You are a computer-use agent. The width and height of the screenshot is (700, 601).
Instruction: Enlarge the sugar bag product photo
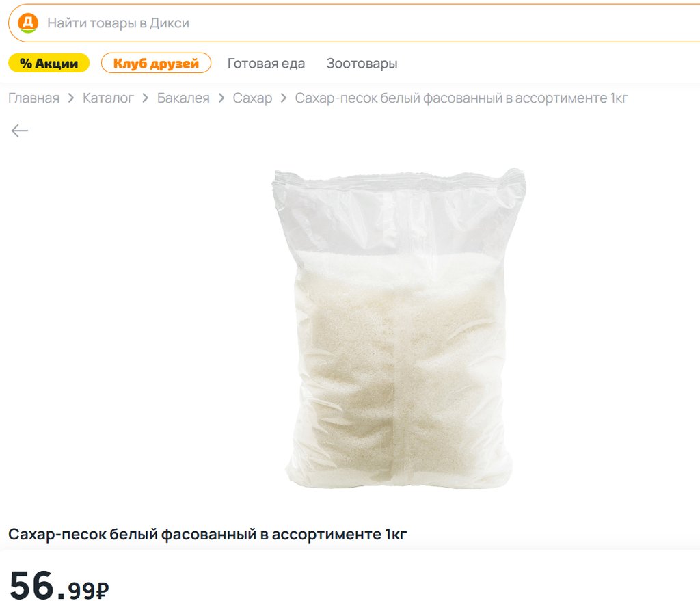pos(399,328)
